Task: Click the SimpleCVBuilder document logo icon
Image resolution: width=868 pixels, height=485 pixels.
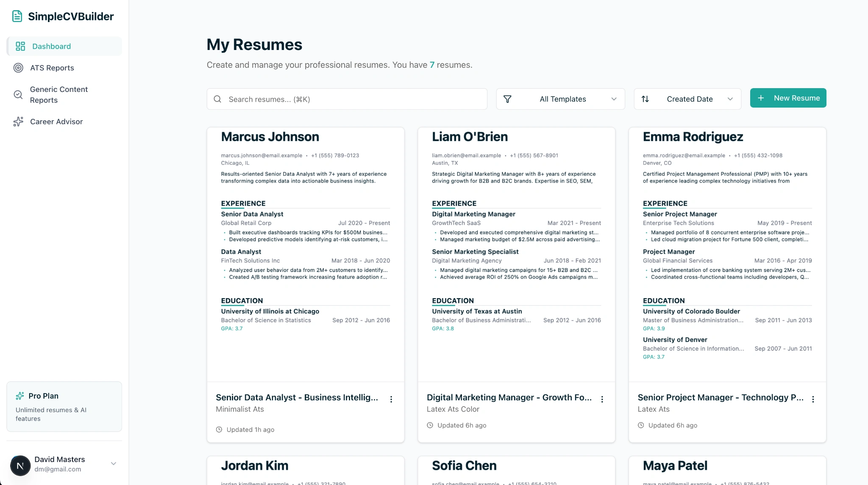Action: [17, 16]
